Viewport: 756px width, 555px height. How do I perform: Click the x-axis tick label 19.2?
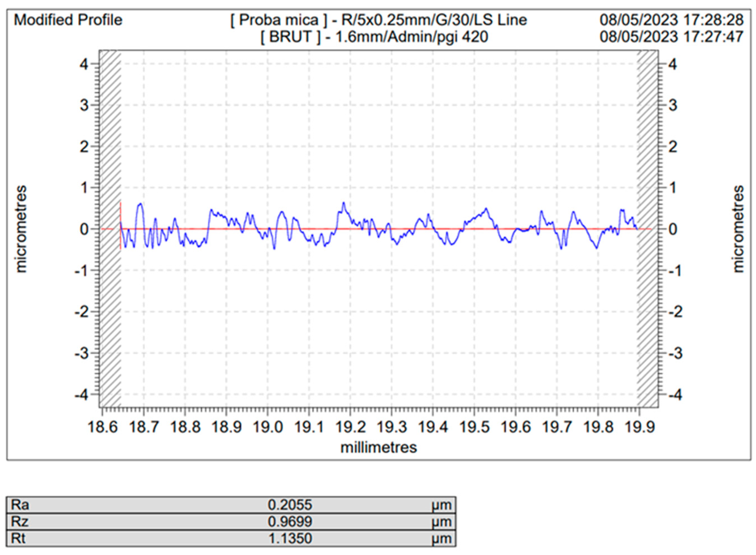click(350, 427)
